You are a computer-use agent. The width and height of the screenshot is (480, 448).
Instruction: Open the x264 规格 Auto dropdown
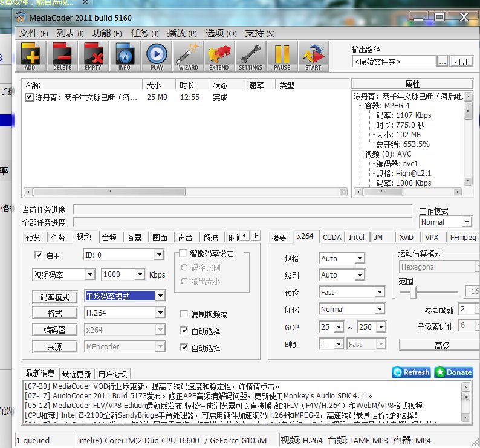pyautogui.click(x=360, y=258)
